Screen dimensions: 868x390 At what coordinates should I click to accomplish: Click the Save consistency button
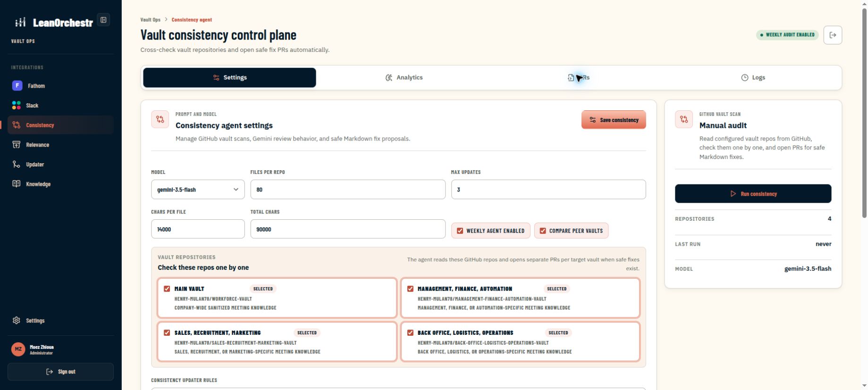coord(614,120)
